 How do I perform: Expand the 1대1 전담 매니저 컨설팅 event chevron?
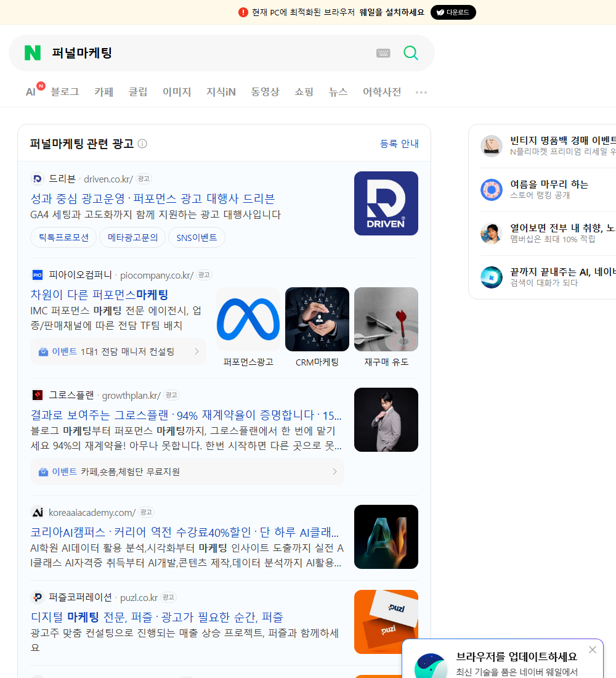(x=197, y=351)
